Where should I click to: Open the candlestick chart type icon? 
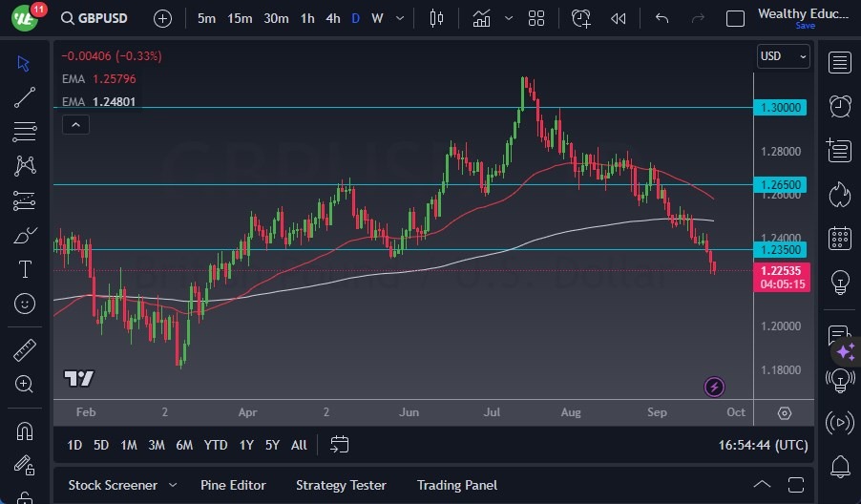point(437,18)
